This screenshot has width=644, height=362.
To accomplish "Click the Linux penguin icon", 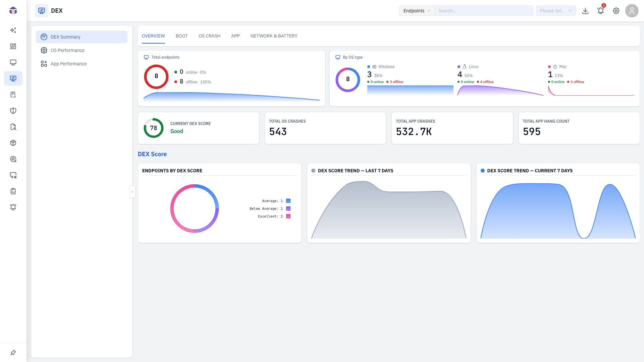I will pos(465,67).
